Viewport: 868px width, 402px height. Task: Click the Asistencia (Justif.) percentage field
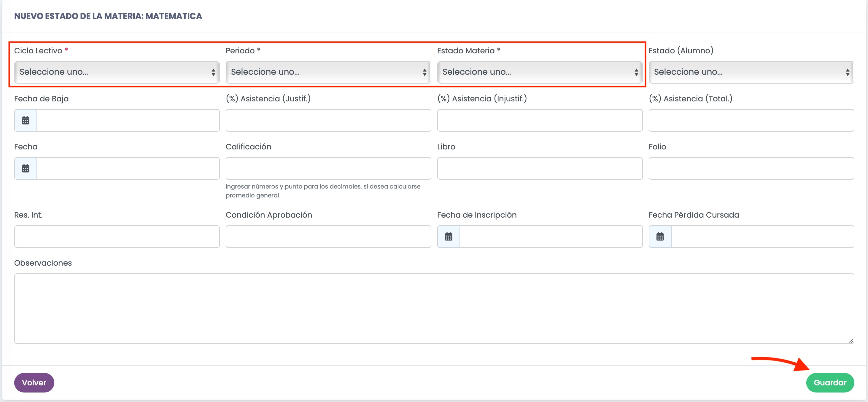pyautogui.click(x=328, y=120)
